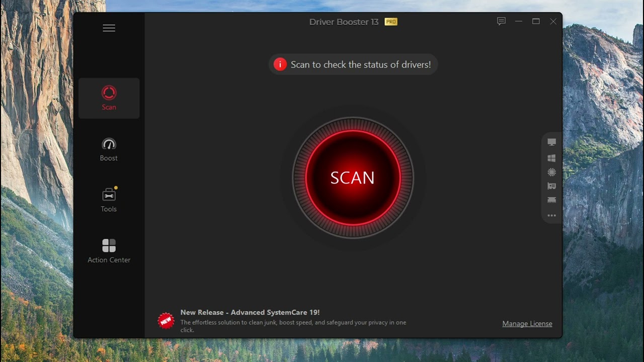Expand more device info ellipsis

click(x=551, y=215)
